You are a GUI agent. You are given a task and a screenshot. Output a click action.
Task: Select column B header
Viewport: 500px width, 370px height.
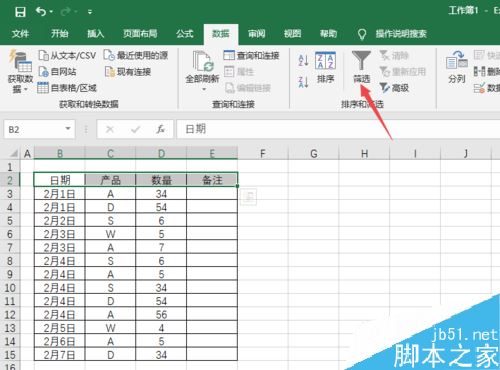(60, 154)
